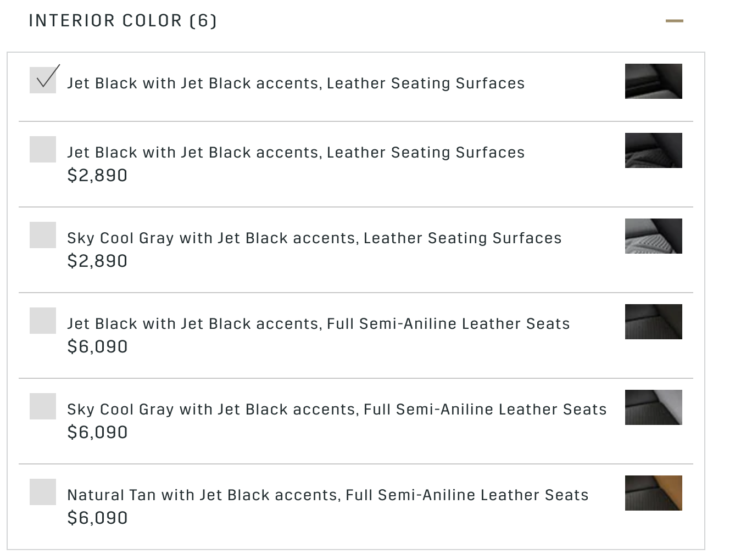Uncheck the selected no-cost Jet Black leather checkbox
This screenshot has width=735, height=560.
point(43,80)
